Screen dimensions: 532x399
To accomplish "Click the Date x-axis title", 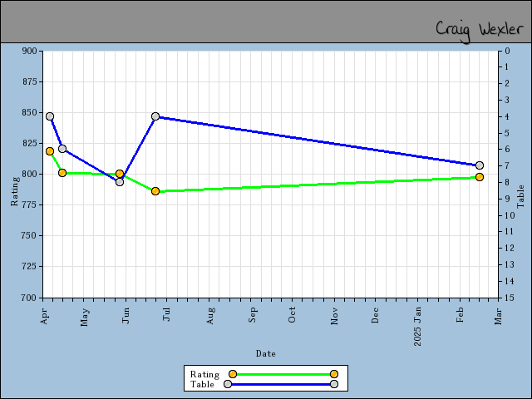I will [x=266, y=353].
